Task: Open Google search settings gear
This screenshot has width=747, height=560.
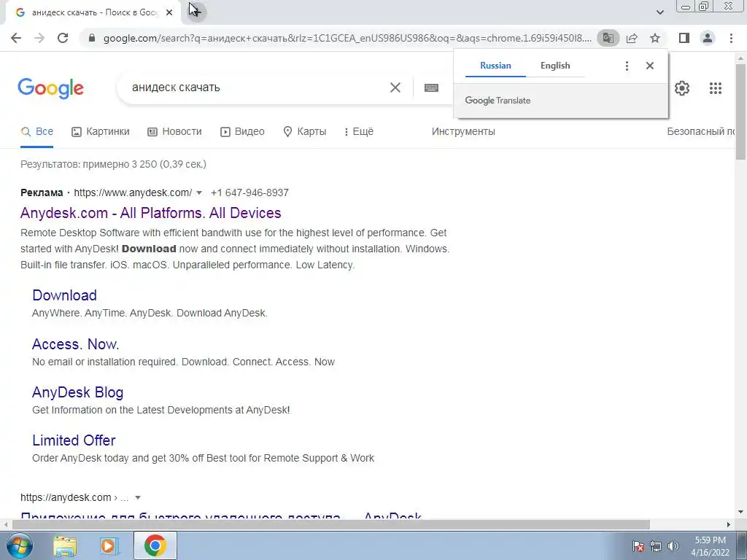Action: [x=682, y=88]
